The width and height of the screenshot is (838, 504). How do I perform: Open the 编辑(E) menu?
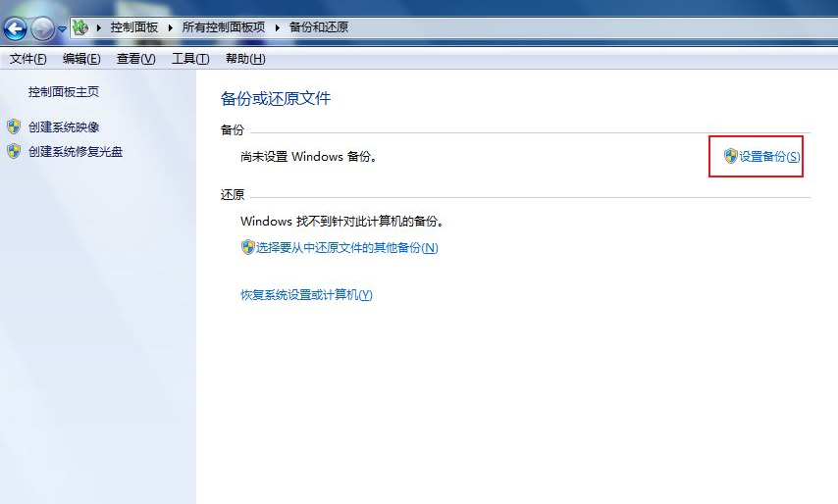[81, 59]
